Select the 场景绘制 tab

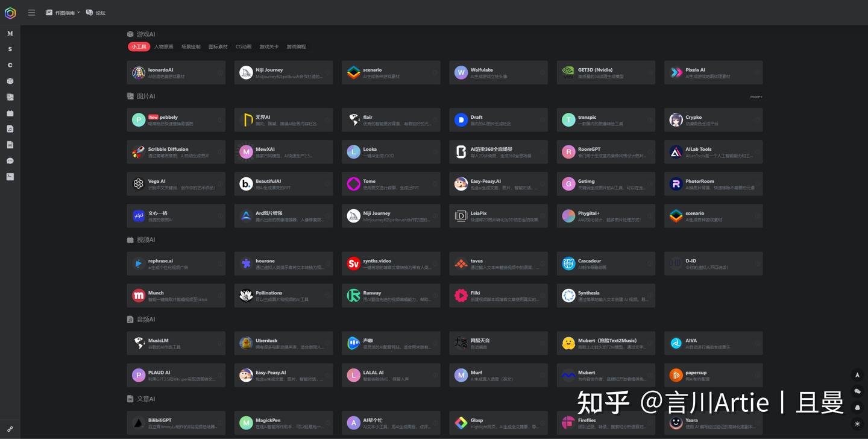point(191,46)
